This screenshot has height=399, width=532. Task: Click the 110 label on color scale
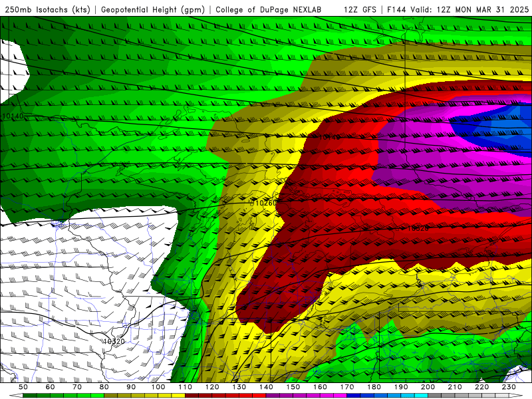click(x=186, y=387)
